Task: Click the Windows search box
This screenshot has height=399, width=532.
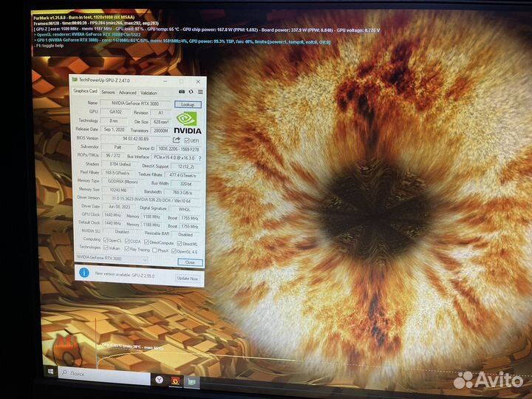Action: click(104, 374)
